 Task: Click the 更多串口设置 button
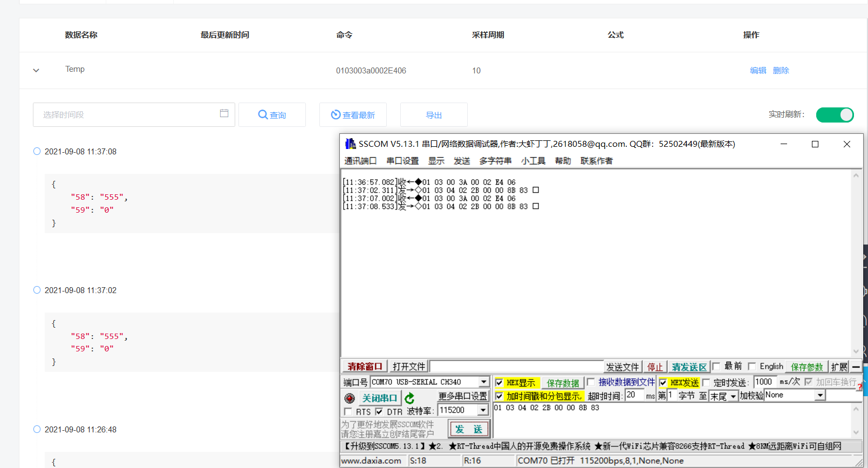click(x=462, y=396)
